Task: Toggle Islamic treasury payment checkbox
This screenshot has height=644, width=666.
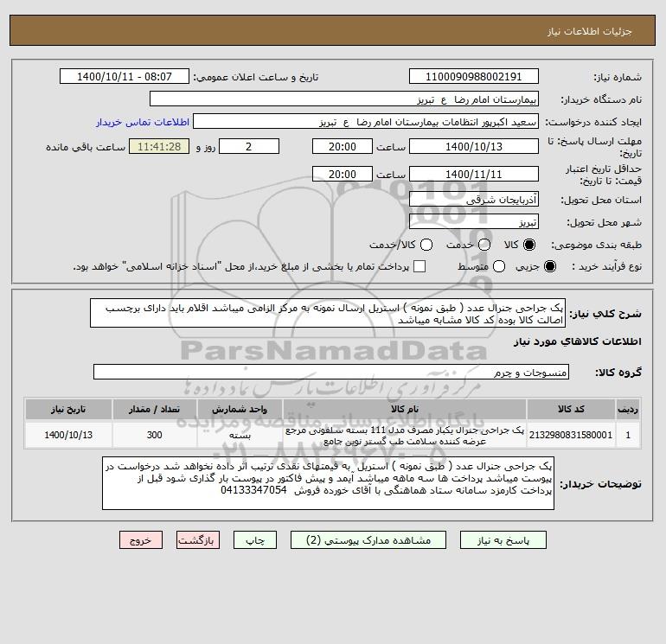Action: [419, 266]
